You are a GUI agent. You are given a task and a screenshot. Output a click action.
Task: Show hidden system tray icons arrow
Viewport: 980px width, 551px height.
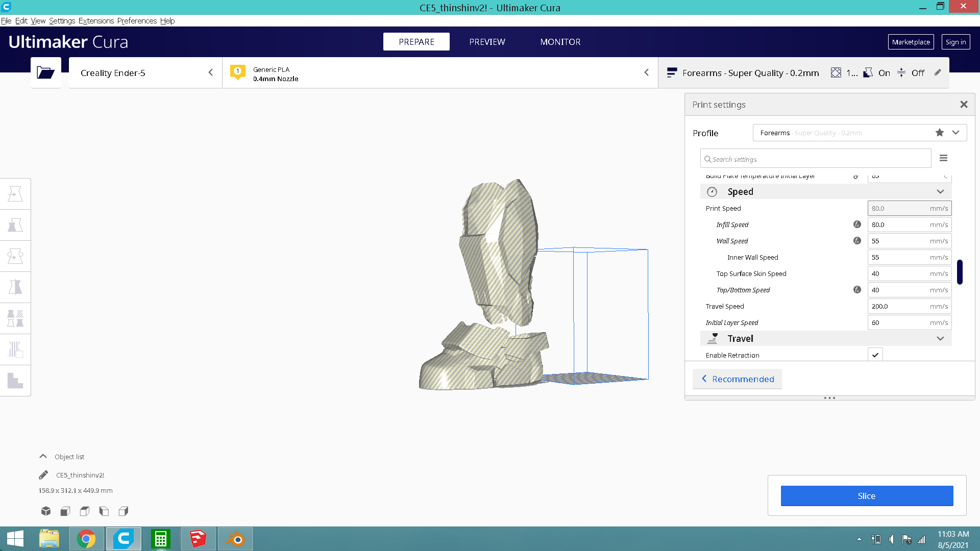tap(859, 539)
